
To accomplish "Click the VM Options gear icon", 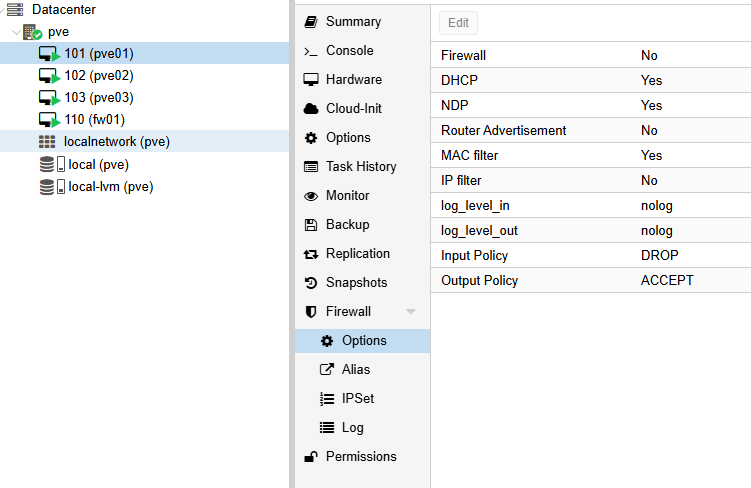I will pyautogui.click(x=311, y=138).
